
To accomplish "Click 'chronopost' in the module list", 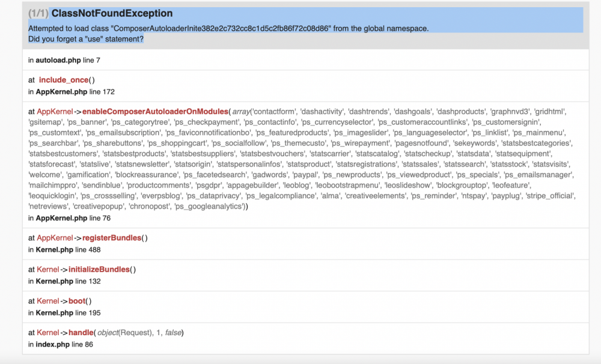I will pyautogui.click(x=148, y=207).
